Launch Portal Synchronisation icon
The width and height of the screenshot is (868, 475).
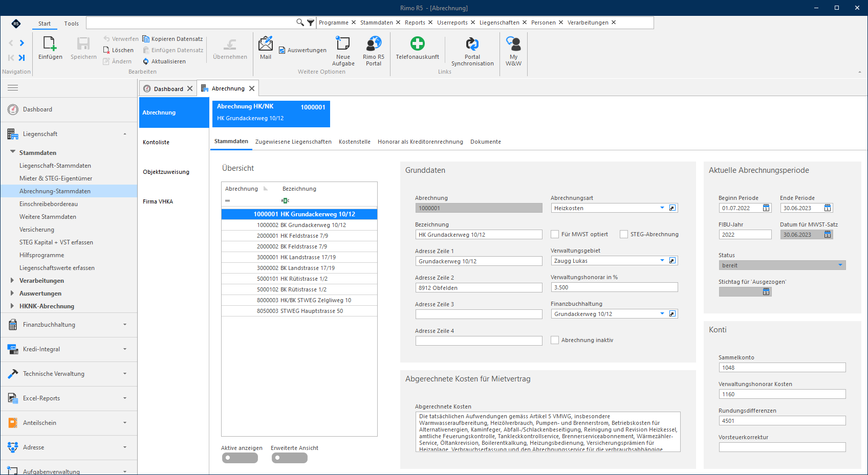pos(472,43)
